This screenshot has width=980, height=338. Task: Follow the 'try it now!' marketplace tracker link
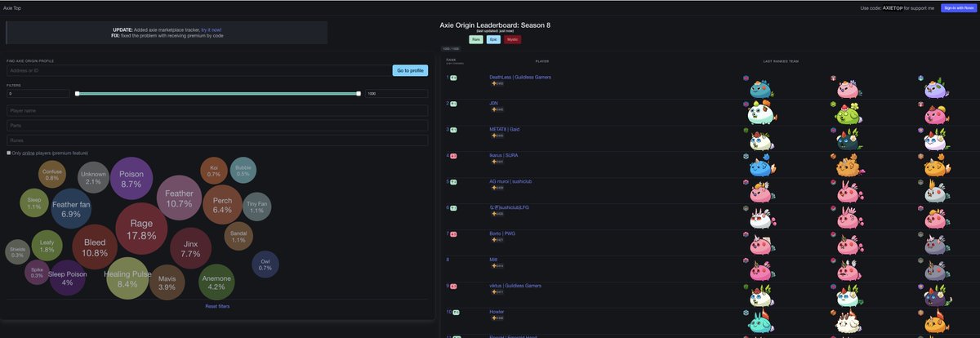click(x=212, y=29)
